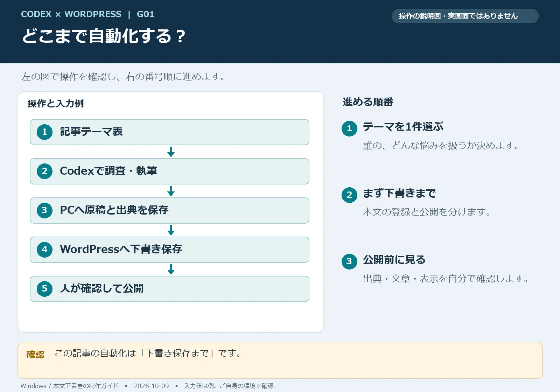Click the 'まず下書きまで' heading
The height and width of the screenshot is (392, 560).
(399, 193)
